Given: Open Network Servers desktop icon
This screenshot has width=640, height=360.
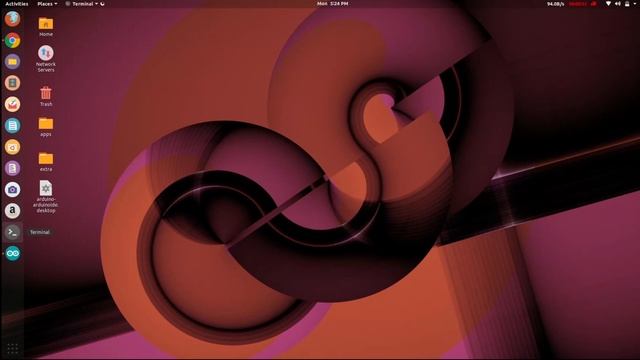Looking at the screenshot, I should [x=46, y=59].
